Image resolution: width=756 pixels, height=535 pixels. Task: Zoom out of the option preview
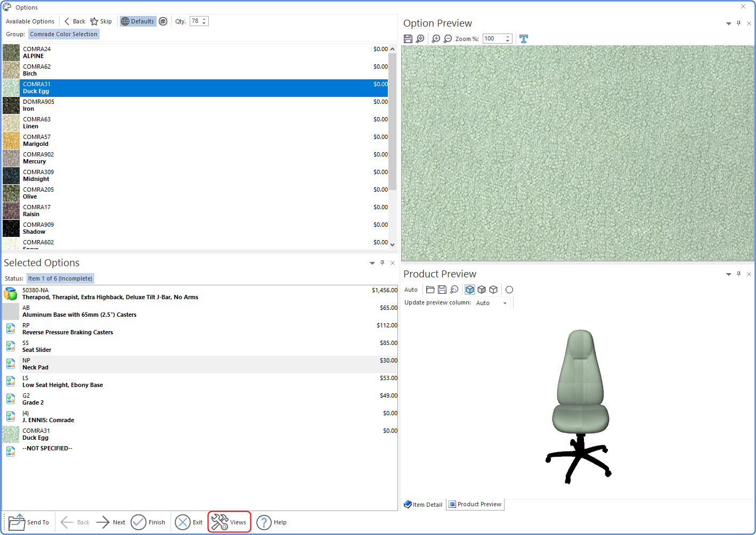(448, 39)
